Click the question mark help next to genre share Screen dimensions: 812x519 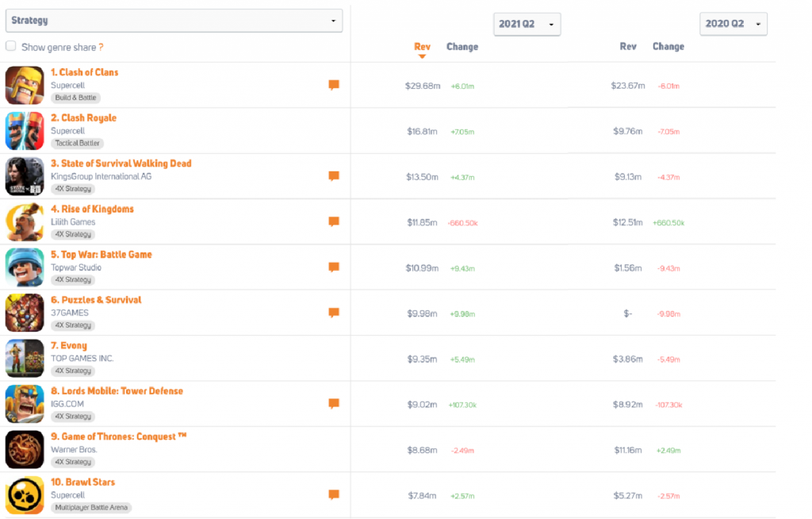[x=101, y=47]
